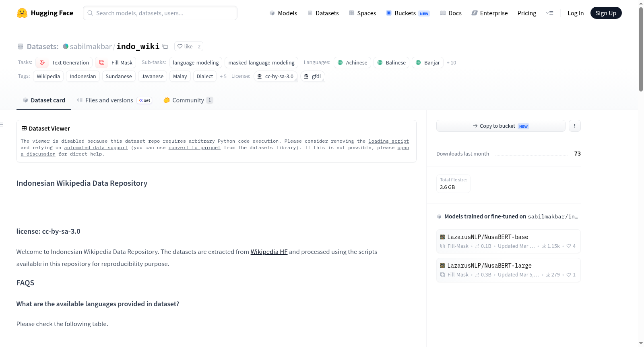Viewport: 644px width, 347px height.
Task: Switch to Files and versions tab
Action: pos(114,100)
